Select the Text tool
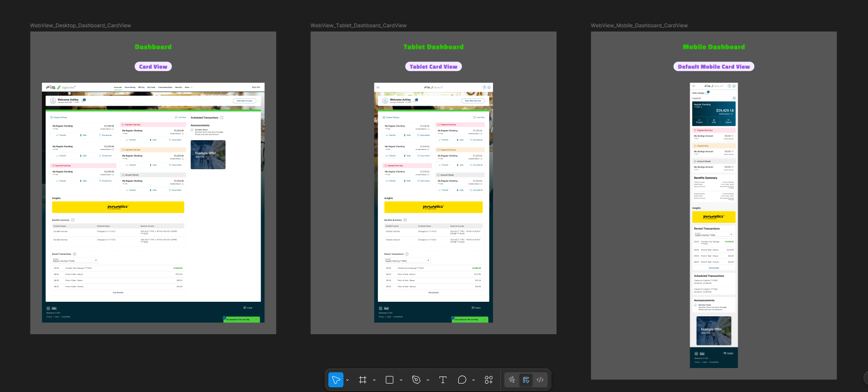Image resolution: width=868 pixels, height=392 pixels. tap(443, 380)
